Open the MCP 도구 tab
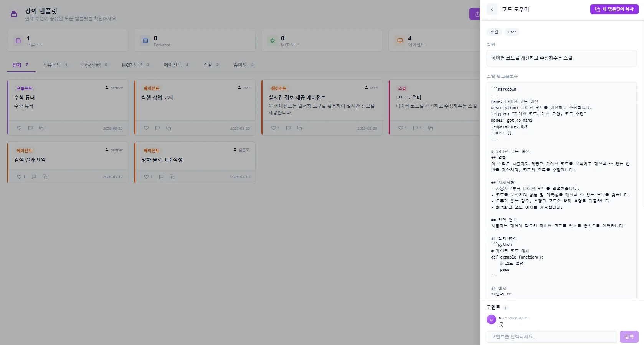Viewport: 644px width, 345px height. click(135, 65)
